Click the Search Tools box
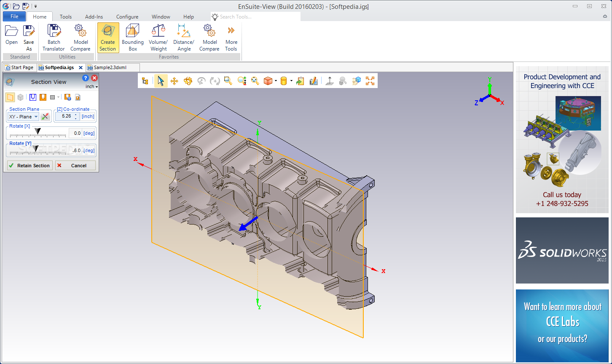The image size is (612, 364). (255, 17)
